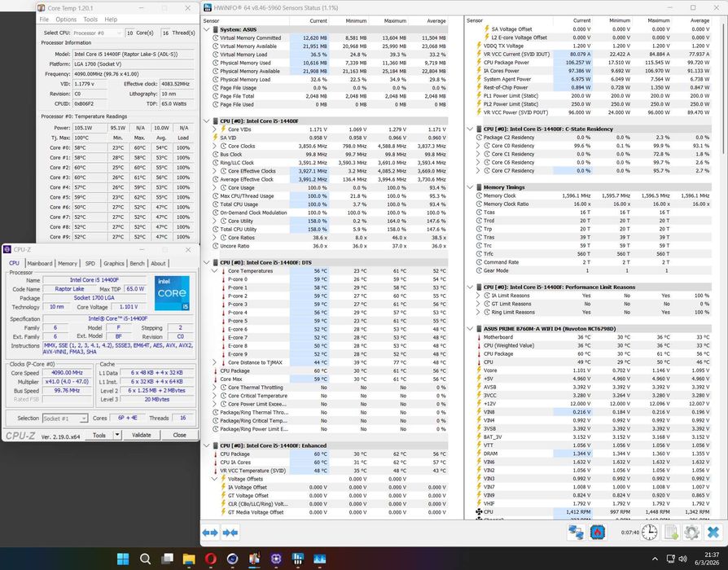This screenshot has width=728, height=570.
Task: Open the Help menu in Core Temp
Action: pos(111,20)
